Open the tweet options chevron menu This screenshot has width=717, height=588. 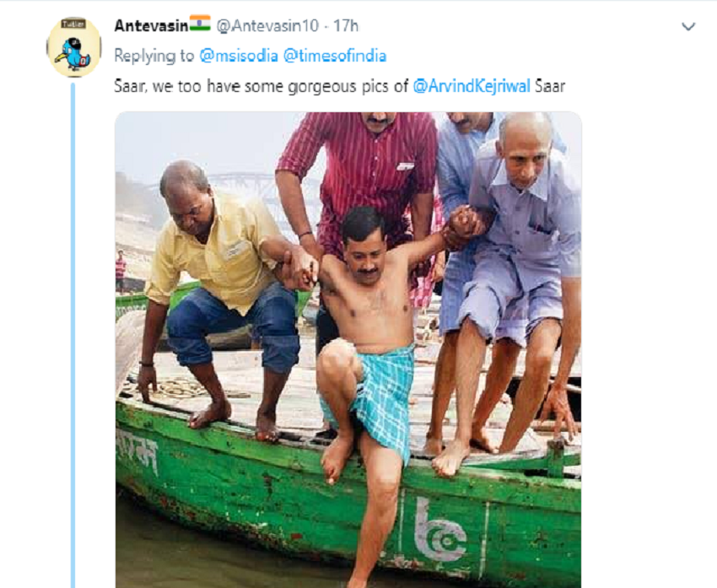[688, 27]
